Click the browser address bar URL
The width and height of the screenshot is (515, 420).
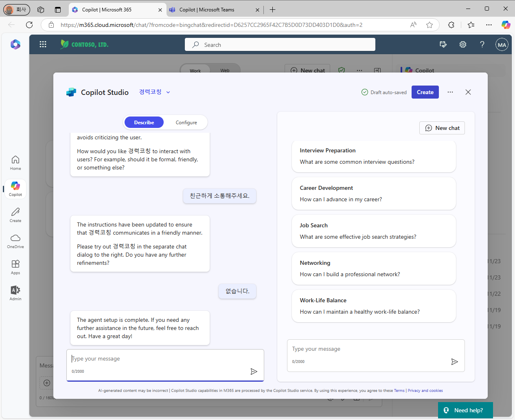click(x=212, y=25)
